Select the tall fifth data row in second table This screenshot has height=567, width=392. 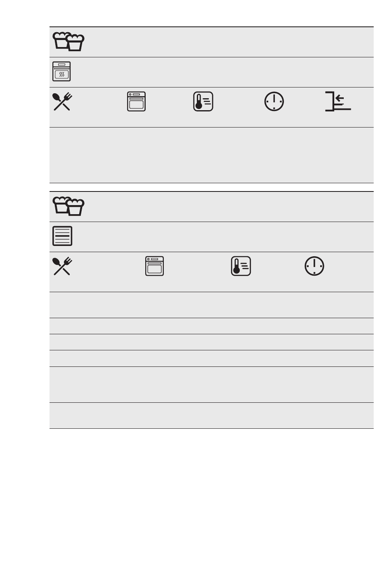[x=211, y=385]
